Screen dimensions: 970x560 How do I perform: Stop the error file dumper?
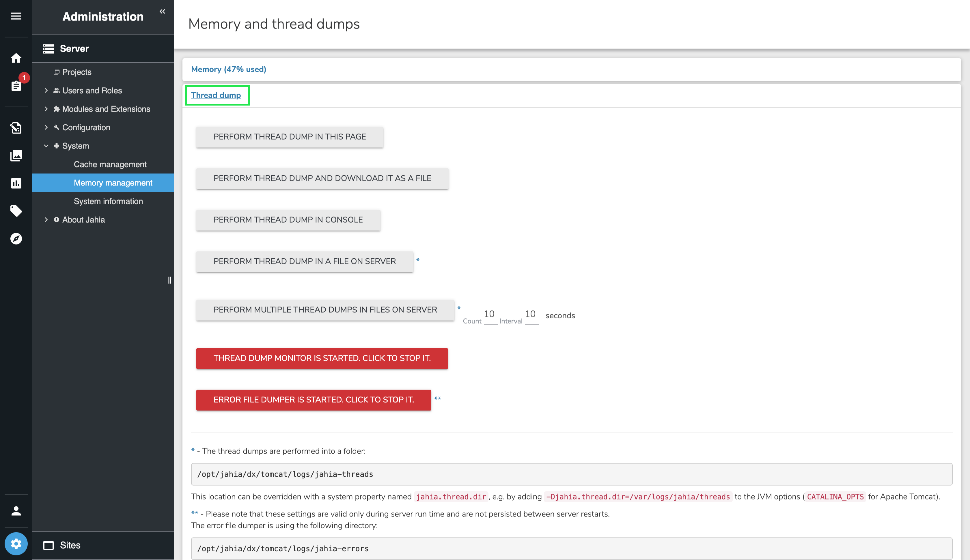[x=313, y=400]
